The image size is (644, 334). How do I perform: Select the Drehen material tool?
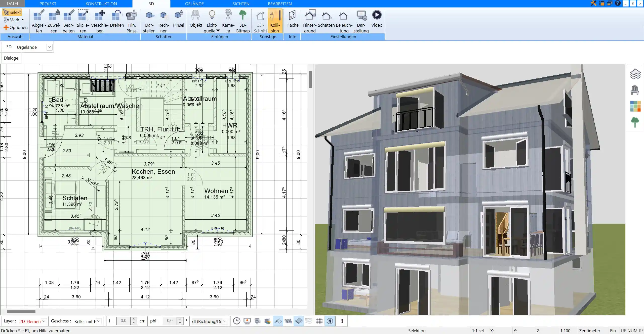117,19
